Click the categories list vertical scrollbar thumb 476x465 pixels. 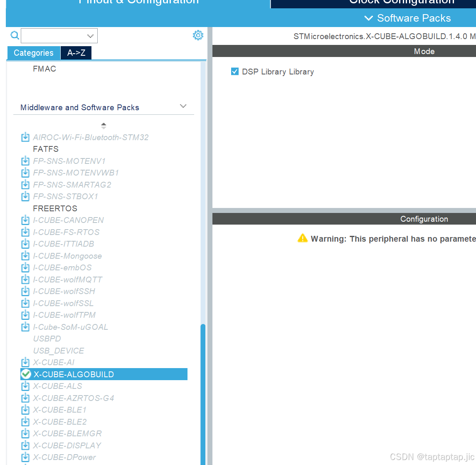pos(203,394)
